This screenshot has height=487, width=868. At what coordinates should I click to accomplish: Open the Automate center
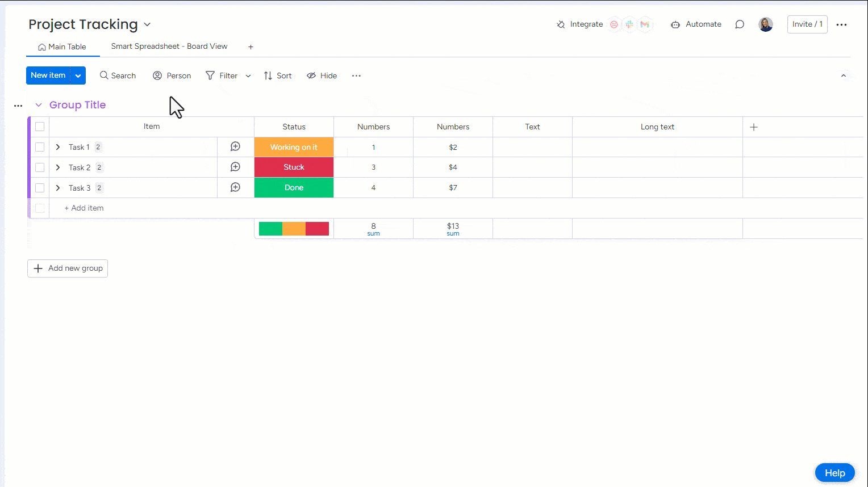696,24
